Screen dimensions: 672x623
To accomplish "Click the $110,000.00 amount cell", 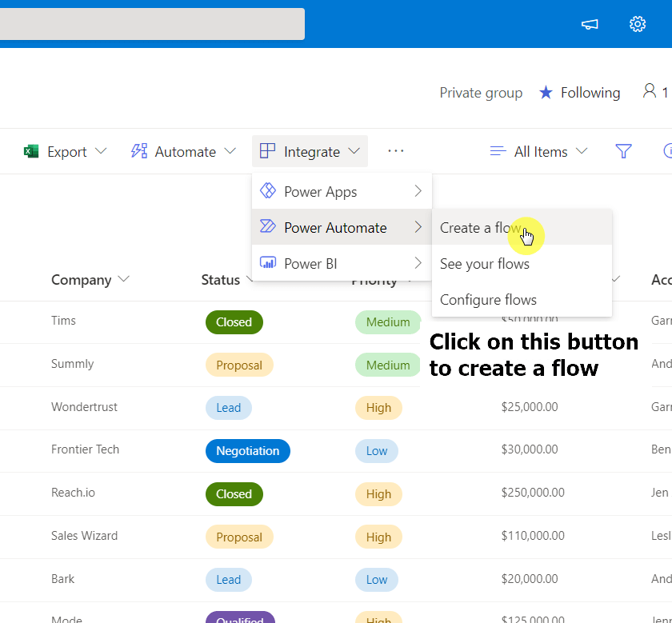I will pos(533,536).
